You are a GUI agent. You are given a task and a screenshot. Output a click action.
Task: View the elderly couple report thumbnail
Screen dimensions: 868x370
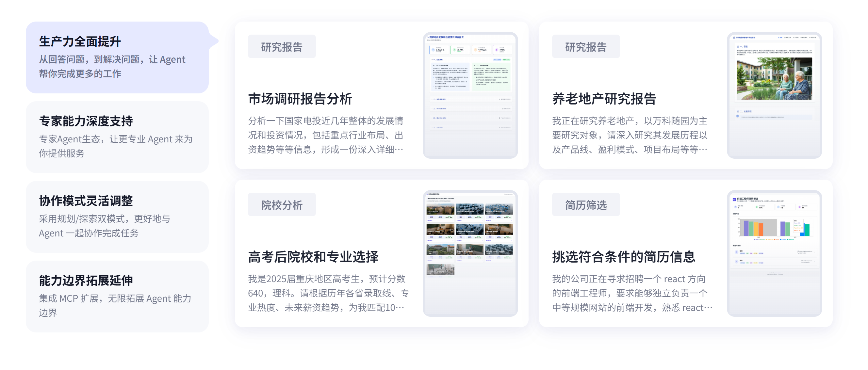(774, 95)
